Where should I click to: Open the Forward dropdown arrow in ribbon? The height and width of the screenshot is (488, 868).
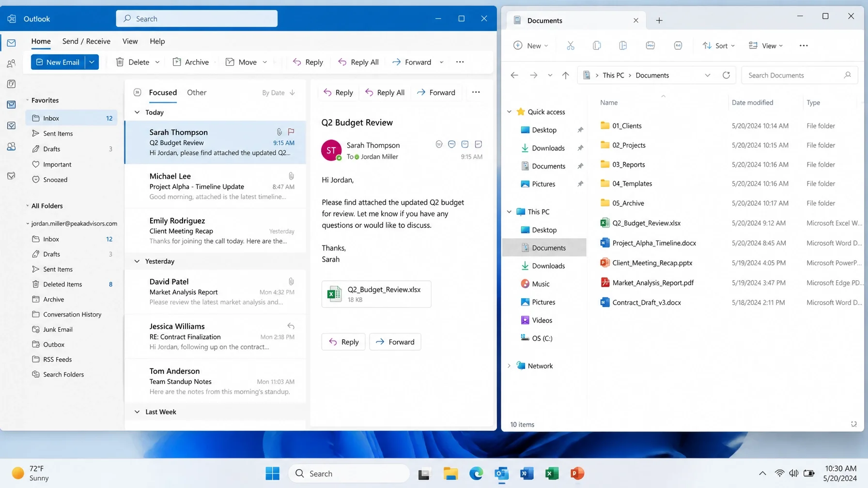tap(441, 62)
